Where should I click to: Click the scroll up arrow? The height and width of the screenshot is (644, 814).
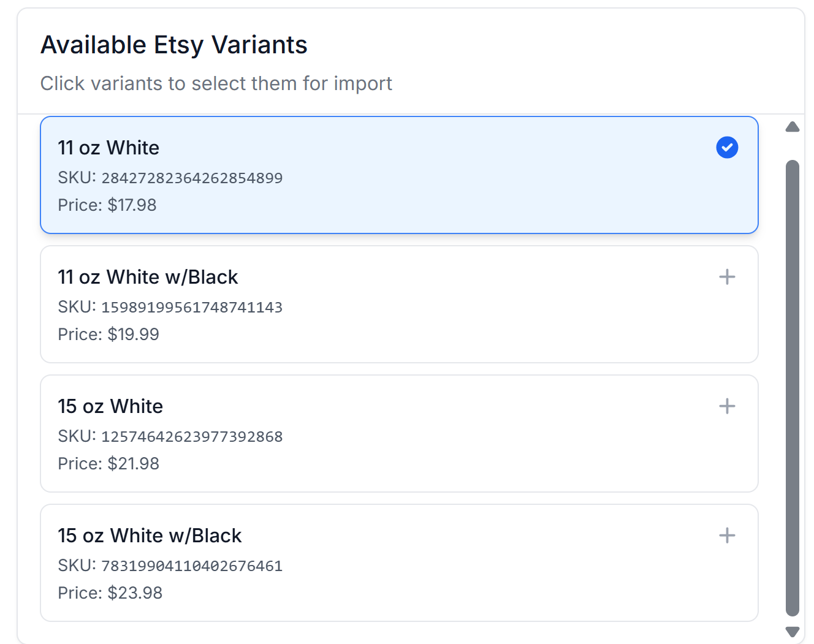(793, 127)
